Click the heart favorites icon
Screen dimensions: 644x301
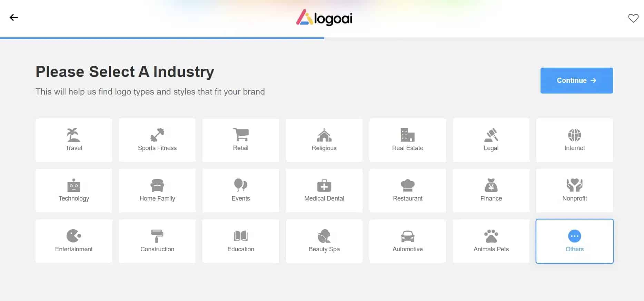(x=633, y=18)
